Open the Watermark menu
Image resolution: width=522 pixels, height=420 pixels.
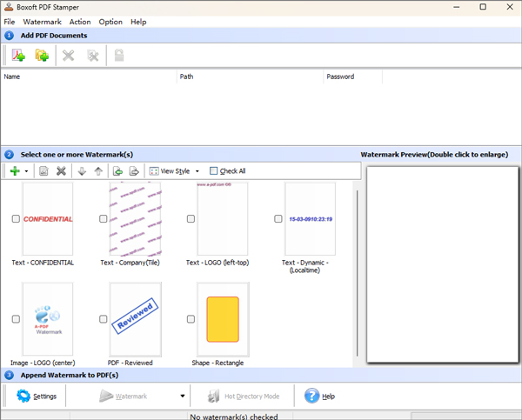coord(42,22)
